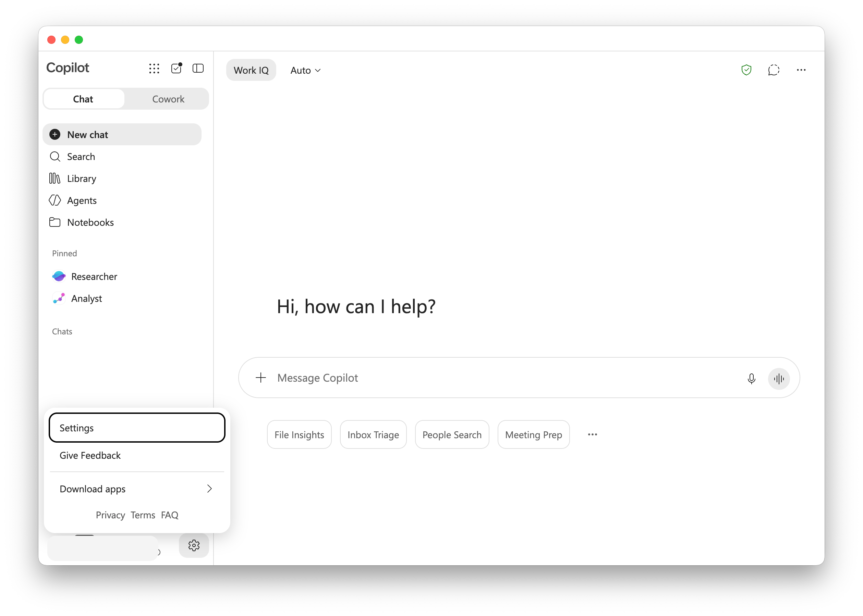The height and width of the screenshot is (616, 863).
Task: Click the plus icon in message box
Action: coord(260,378)
